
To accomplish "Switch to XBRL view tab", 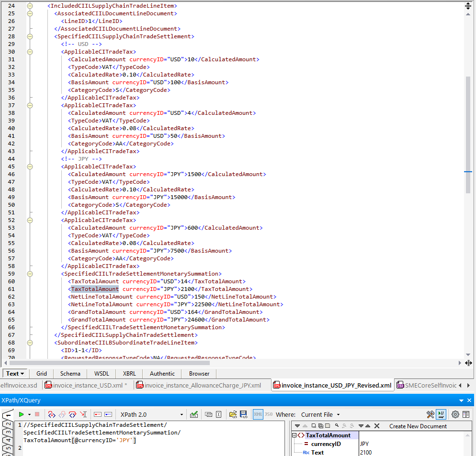I will point(129,374).
